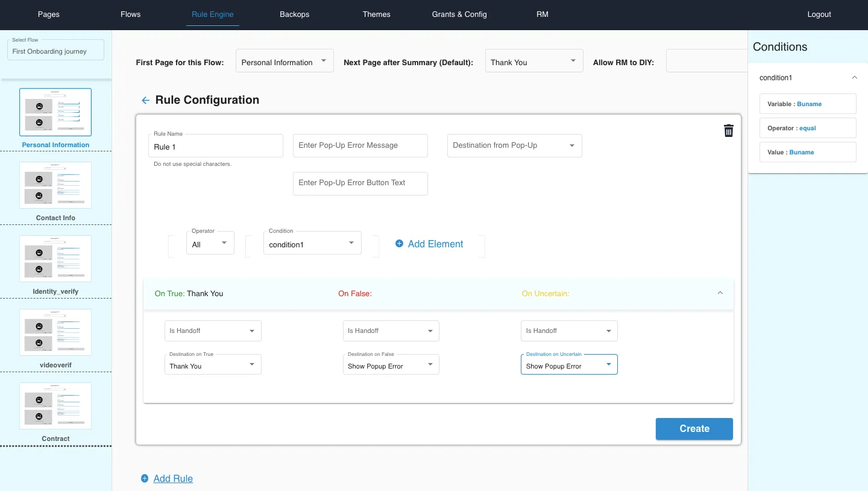
Task: Click the Add Element button
Action: [429, 244]
